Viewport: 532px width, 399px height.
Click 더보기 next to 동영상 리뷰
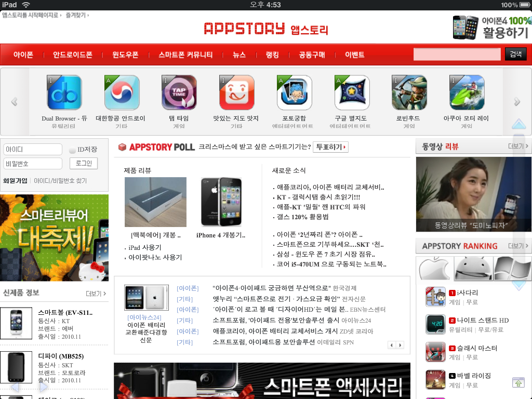(518, 146)
